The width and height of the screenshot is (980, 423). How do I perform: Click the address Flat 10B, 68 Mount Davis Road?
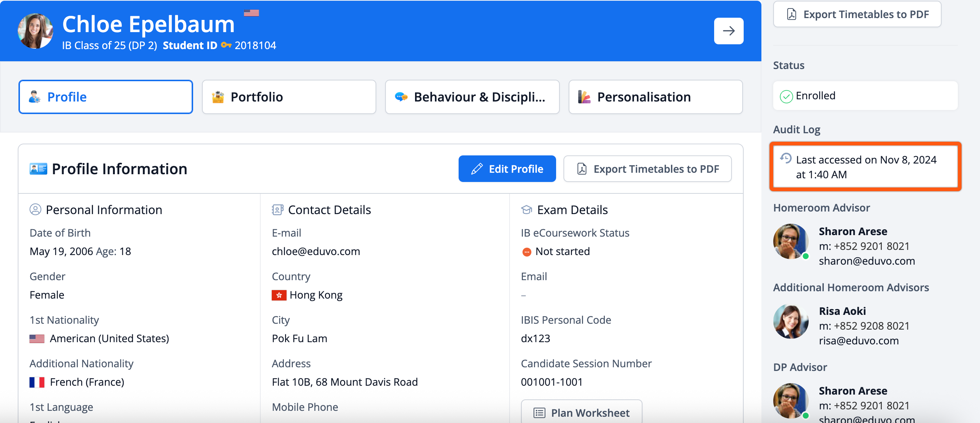click(x=345, y=382)
